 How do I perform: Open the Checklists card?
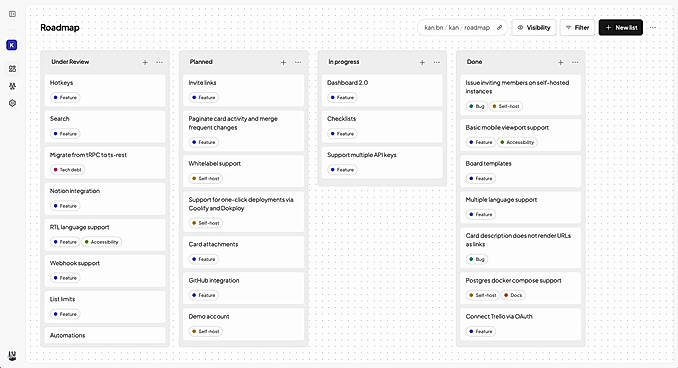point(382,126)
